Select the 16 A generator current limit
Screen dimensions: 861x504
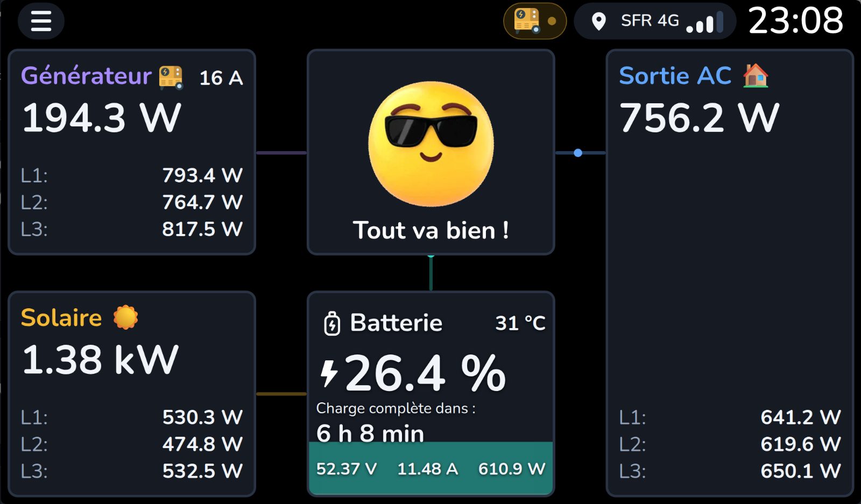coord(221,78)
